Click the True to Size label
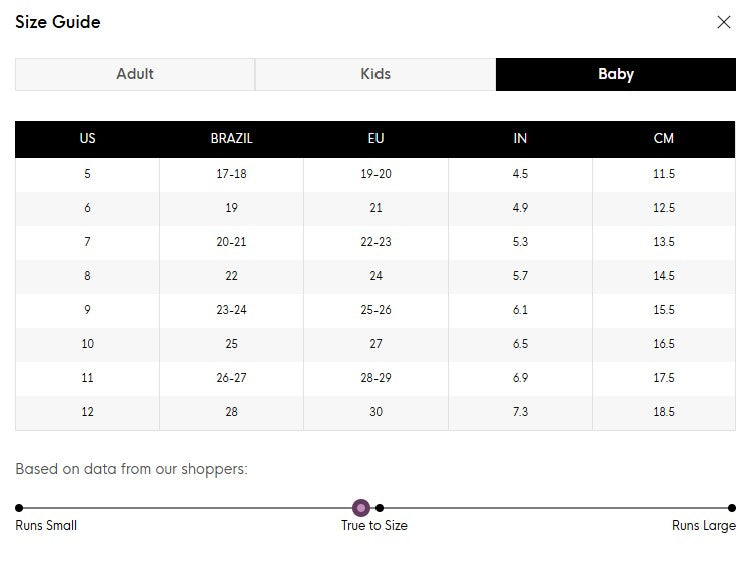 [374, 526]
